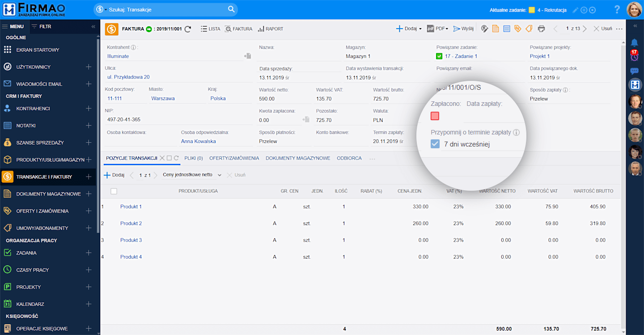
Task: Click the orange contract tags icon in toolbar
Action: (x=529, y=29)
